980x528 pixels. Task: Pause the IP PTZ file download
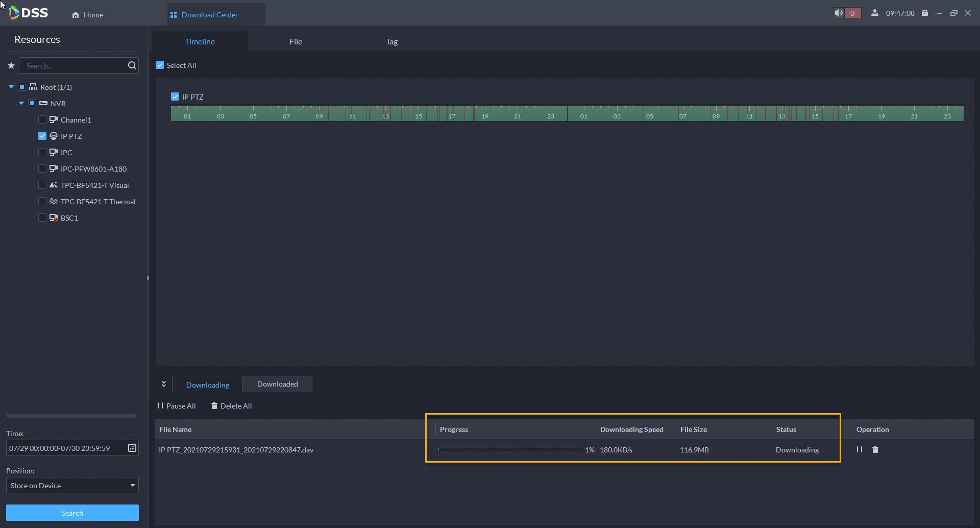pos(860,450)
